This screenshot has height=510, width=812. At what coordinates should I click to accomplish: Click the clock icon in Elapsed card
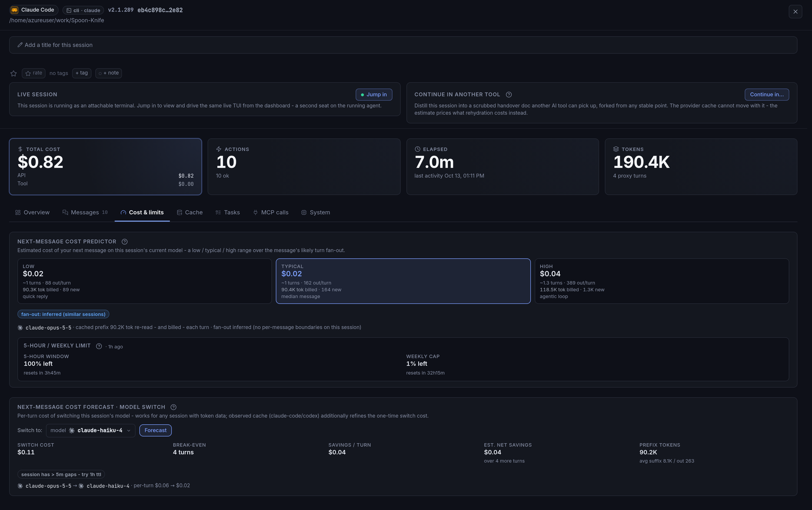[x=417, y=149]
